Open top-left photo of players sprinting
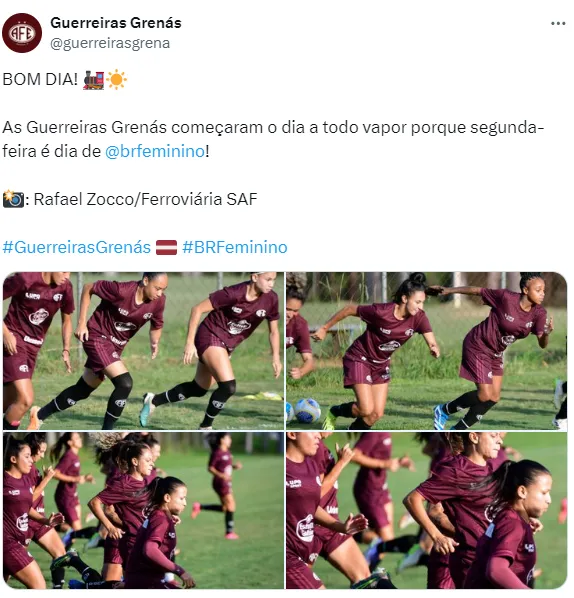Viewport: 574px width, 598px height. pyautogui.click(x=143, y=351)
